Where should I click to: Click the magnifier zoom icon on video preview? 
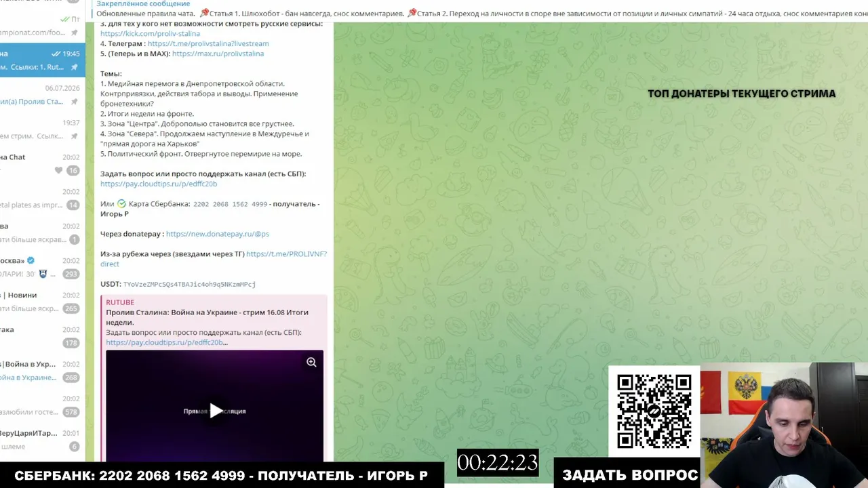pos(311,362)
